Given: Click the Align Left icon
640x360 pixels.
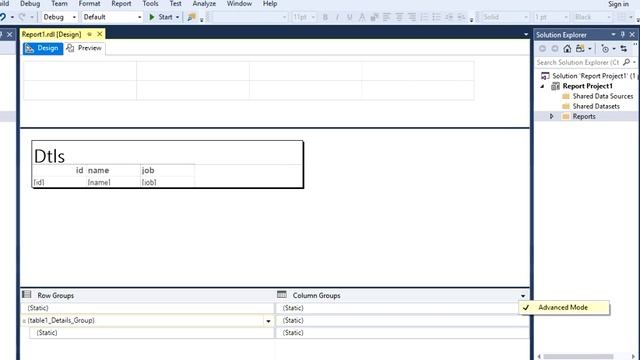Looking at the screenshot, I should pyautogui.click(x=387, y=17).
